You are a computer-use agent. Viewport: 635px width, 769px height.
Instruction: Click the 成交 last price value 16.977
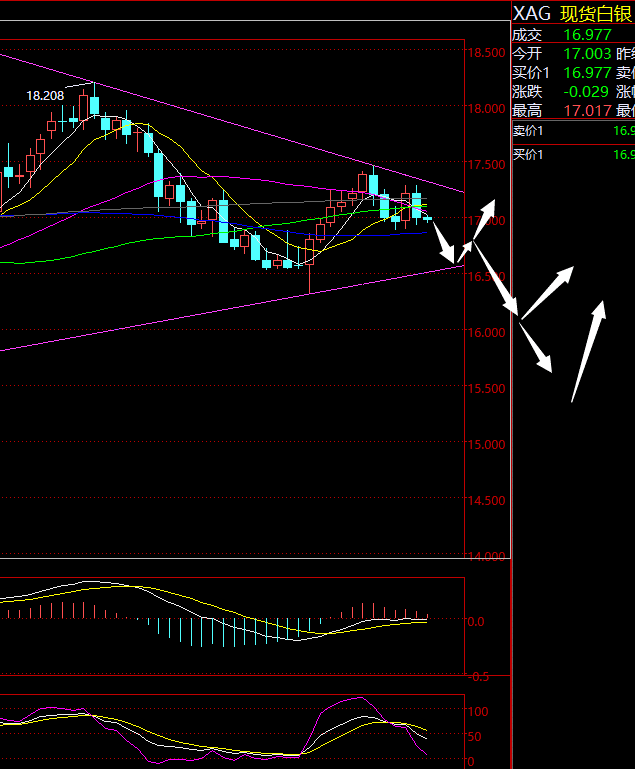coord(587,35)
